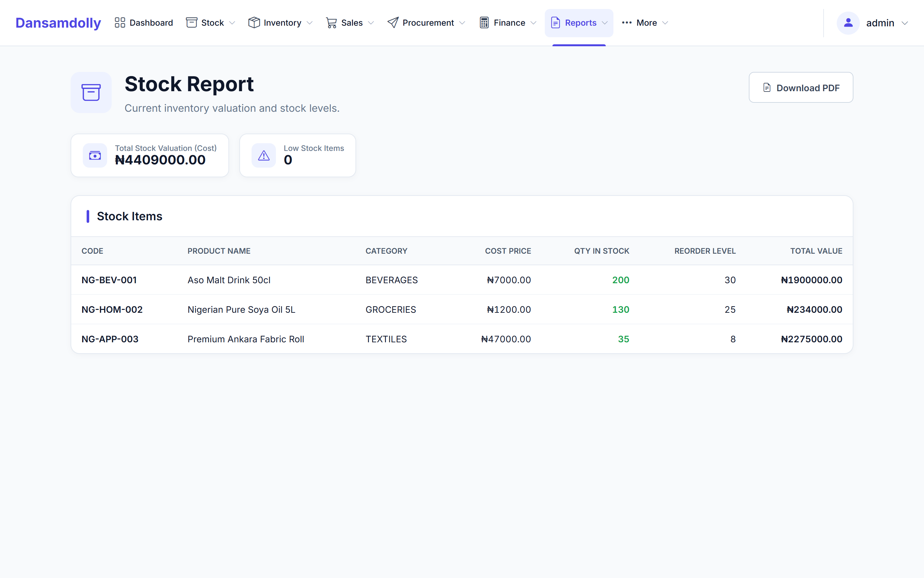Click the More ellipsis icon

coord(627,22)
